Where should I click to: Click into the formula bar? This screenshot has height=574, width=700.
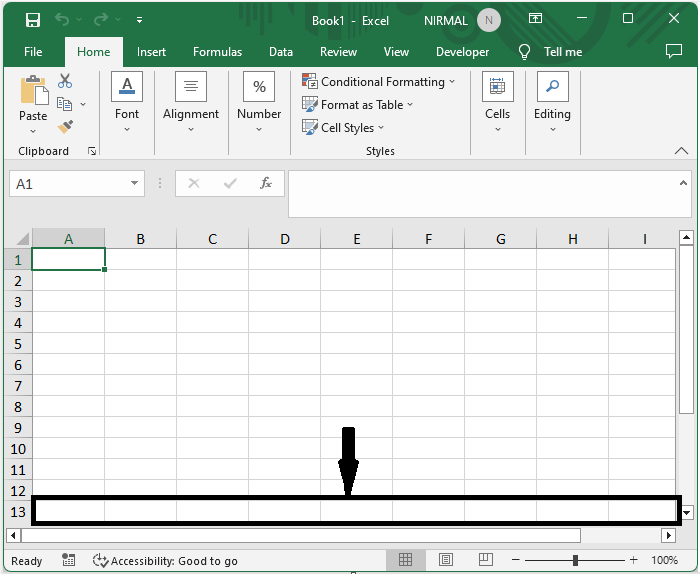pos(482,194)
